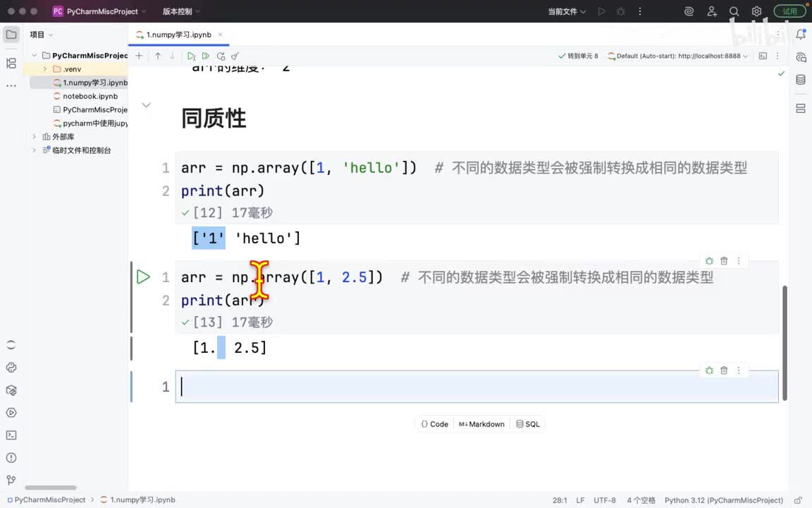
Task: Open the Terminal tool window
Action: [11, 435]
